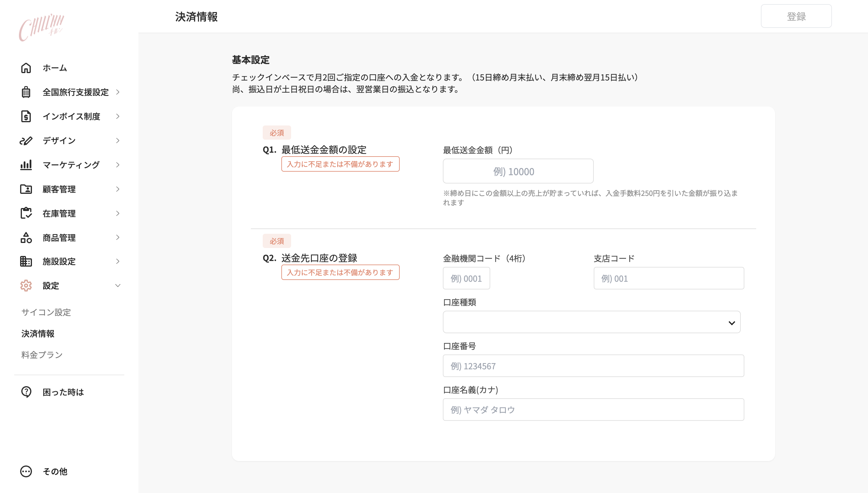The width and height of the screenshot is (868, 493).
Task: Open the インボイス制度 document icon
Action: [26, 116]
